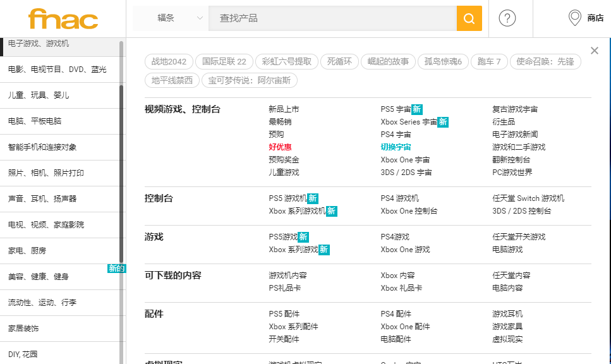Image resolution: width=611 pixels, height=364 pixels.
Task: Click the 地平线禁西 tag
Action: tap(172, 80)
